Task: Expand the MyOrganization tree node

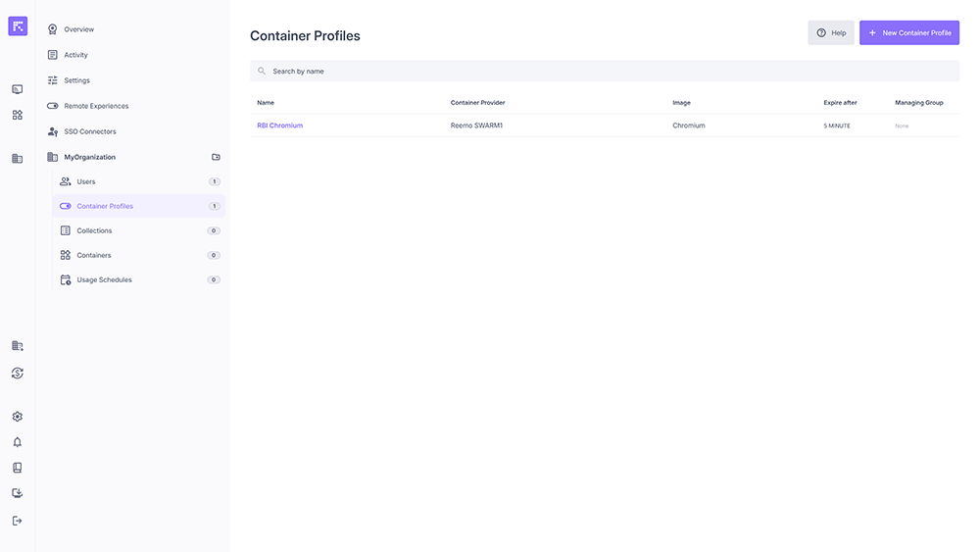Action: click(89, 157)
